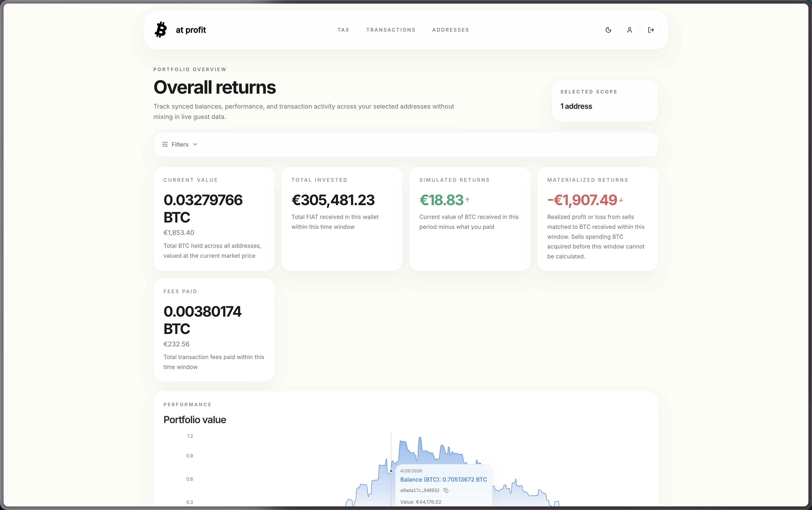Click the €1,853.40 current value amount
This screenshot has width=812, height=510.
(x=179, y=232)
